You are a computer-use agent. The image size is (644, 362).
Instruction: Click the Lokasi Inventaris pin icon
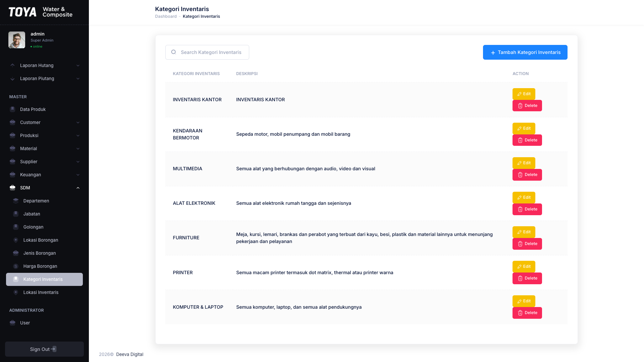click(x=16, y=292)
